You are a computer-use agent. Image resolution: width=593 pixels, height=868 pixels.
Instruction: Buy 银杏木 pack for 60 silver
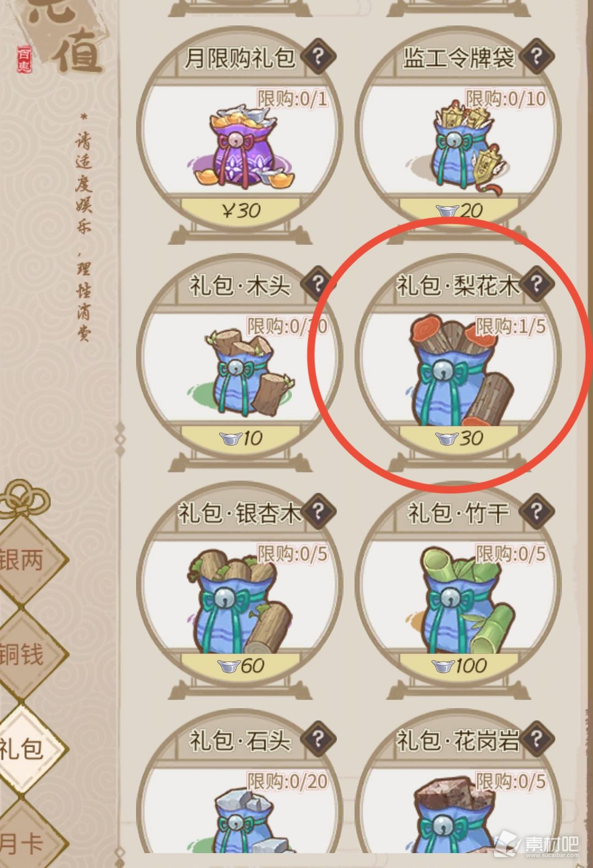pyautogui.click(x=240, y=666)
